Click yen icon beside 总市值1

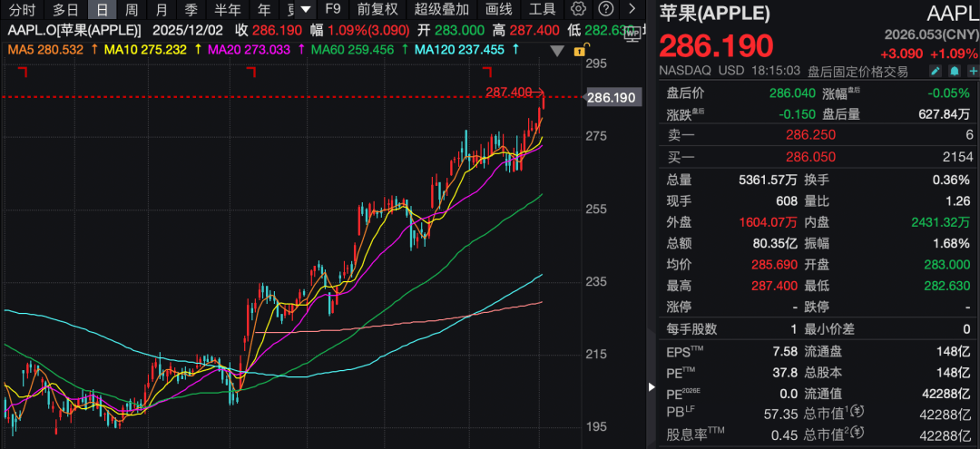coord(858,412)
